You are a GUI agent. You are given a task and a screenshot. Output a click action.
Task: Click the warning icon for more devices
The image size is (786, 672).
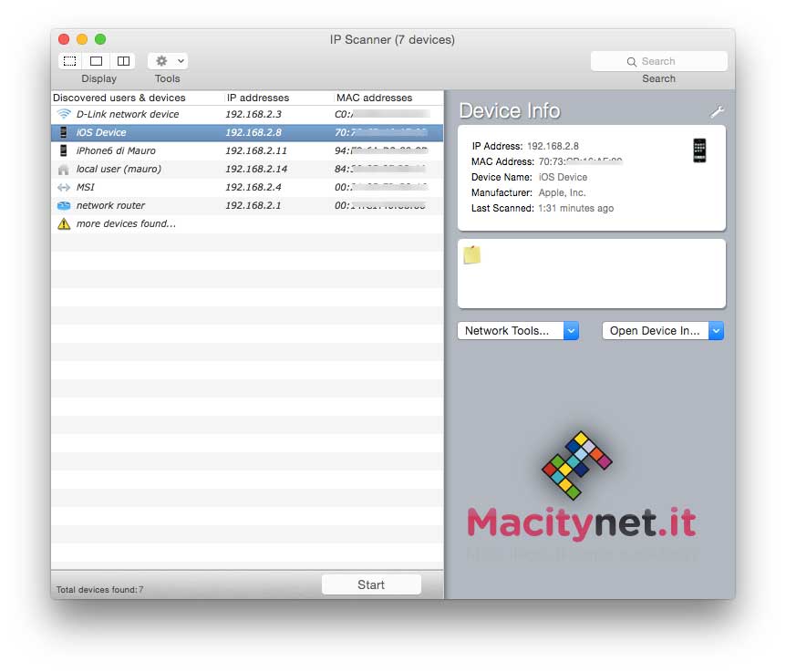pyautogui.click(x=64, y=223)
